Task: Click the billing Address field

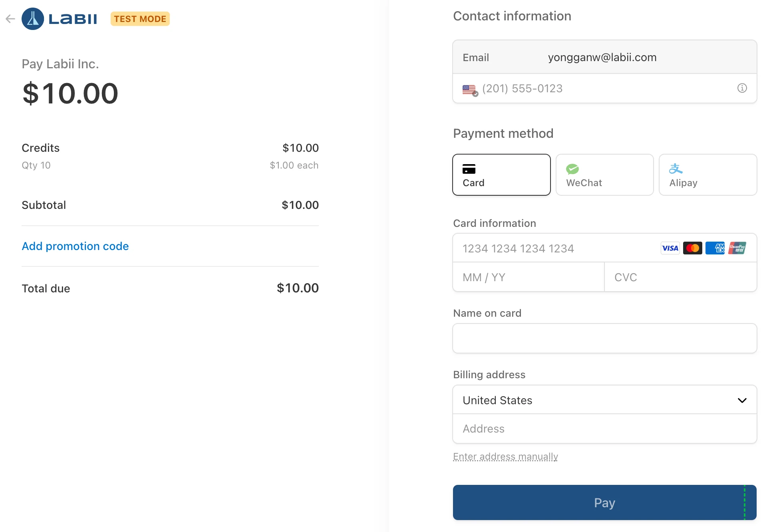Action: [x=604, y=429]
